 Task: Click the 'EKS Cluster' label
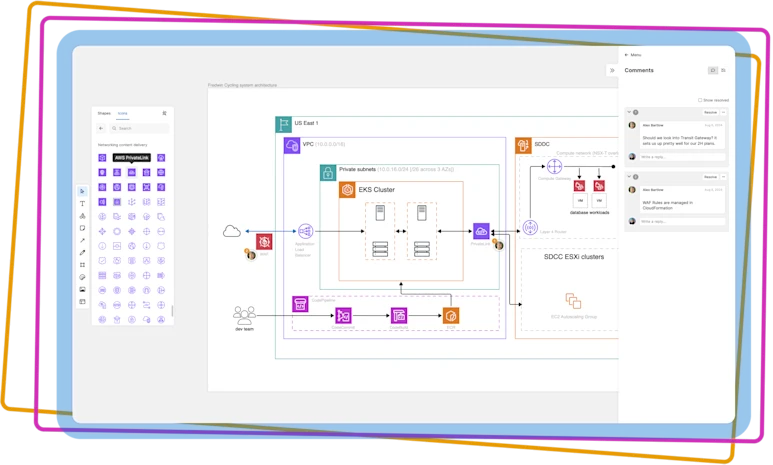(x=377, y=190)
